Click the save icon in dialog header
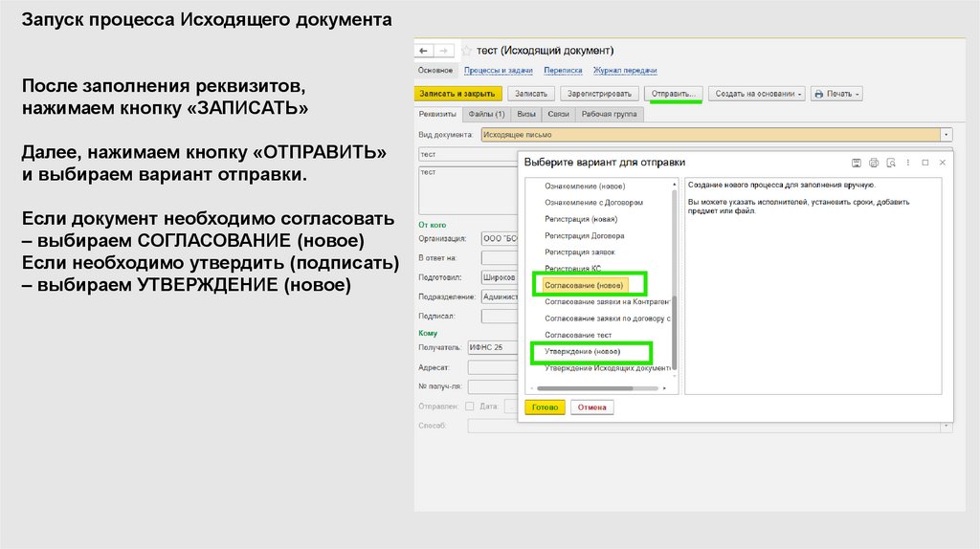Screen dimensions: 980x549 click(857, 163)
